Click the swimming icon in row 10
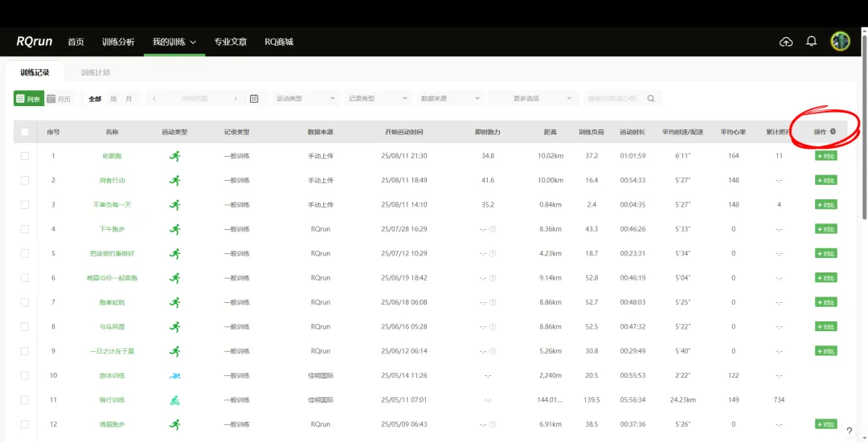The image size is (868, 446). (174, 375)
